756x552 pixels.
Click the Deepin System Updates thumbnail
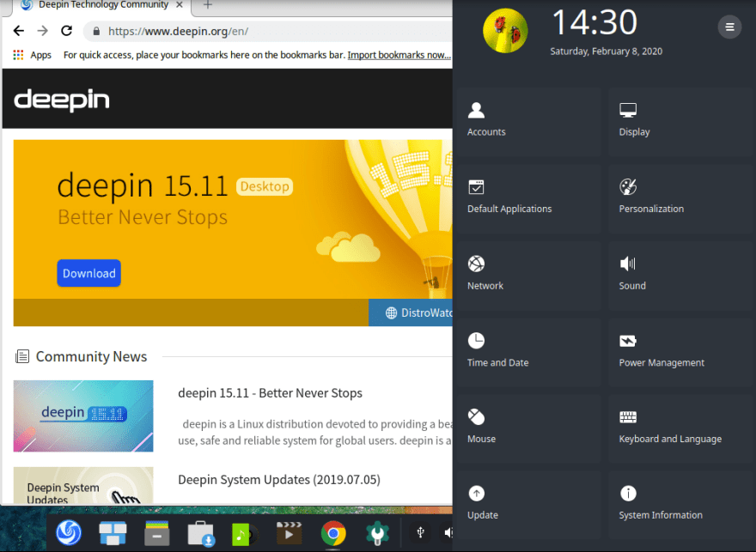click(83, 485)
